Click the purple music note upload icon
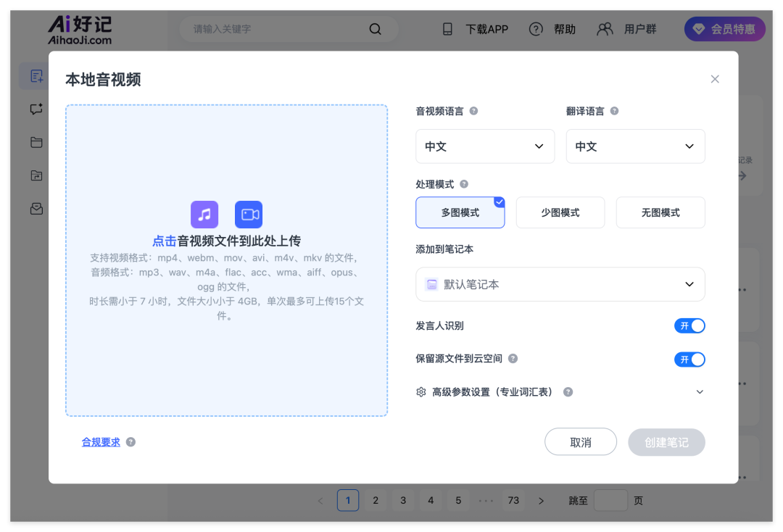The image size is (783, 532). click(204, 214)
